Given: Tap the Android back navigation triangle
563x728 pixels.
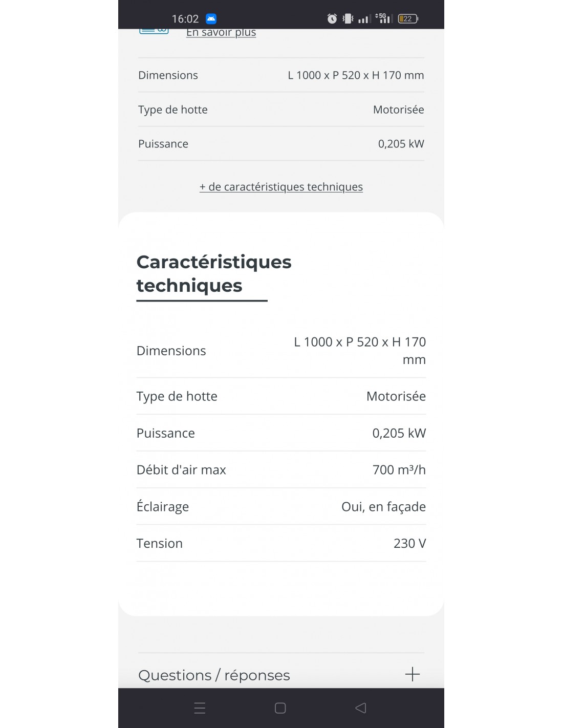Looking at the screenshot, I should click(360, 708).
